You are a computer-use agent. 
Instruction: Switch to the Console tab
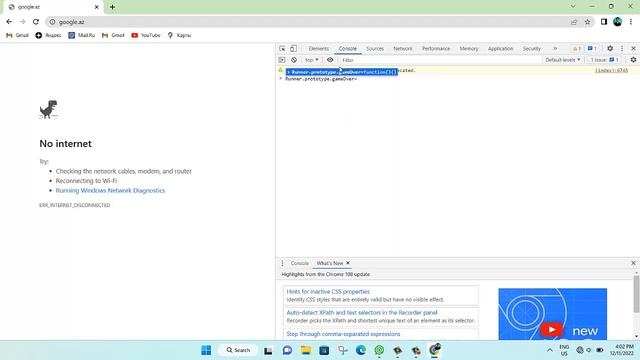coord(347,49)
